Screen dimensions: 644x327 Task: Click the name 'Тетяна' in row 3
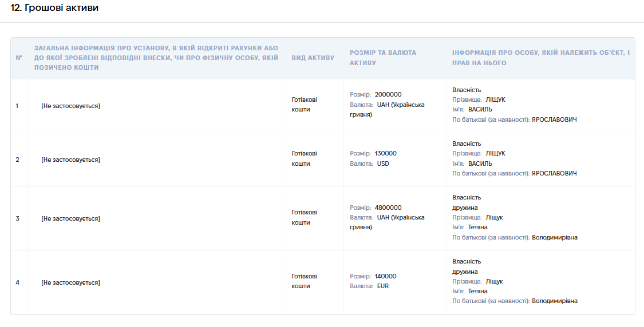click(x=477, y=228)
